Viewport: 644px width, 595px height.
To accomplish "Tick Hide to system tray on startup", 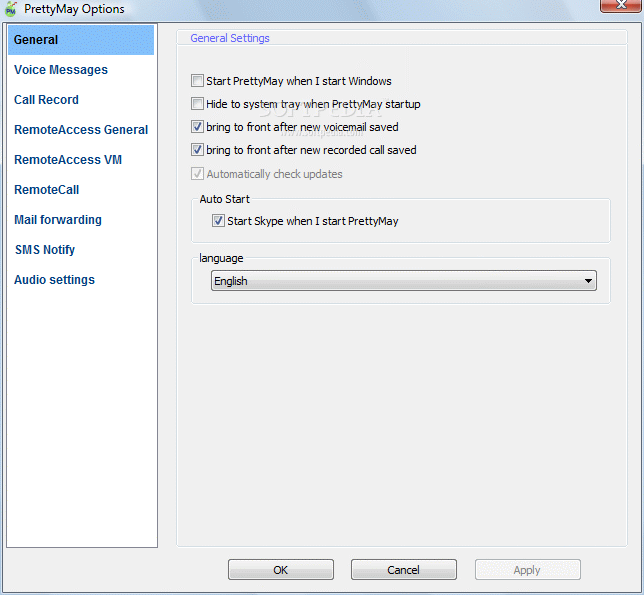I will [197, 103].
